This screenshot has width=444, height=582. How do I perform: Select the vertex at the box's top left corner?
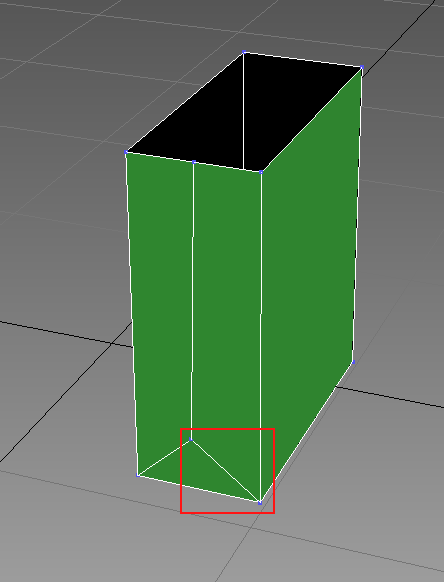point(126,152)
